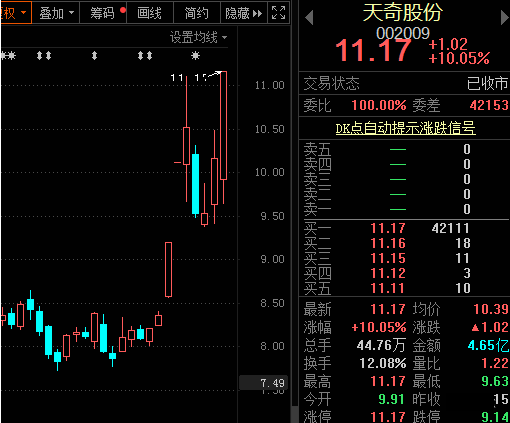Go to previous stock with left arrow

tap(309, 18)
